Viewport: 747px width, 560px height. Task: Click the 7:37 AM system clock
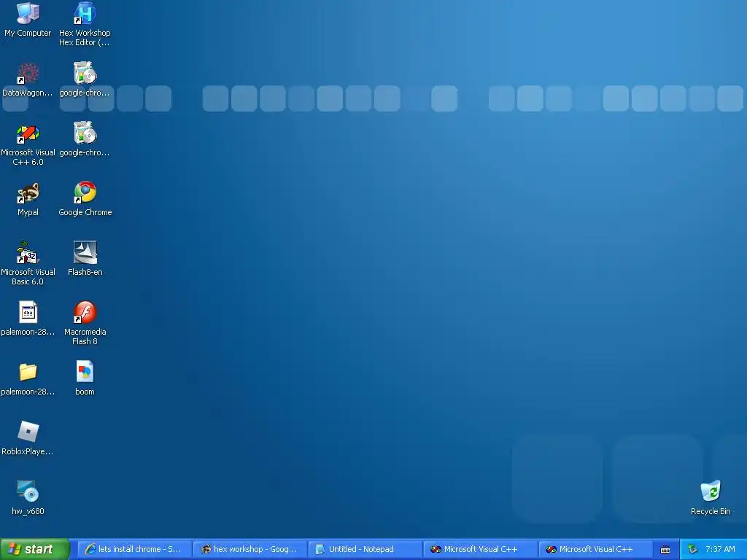pos(720,549)
